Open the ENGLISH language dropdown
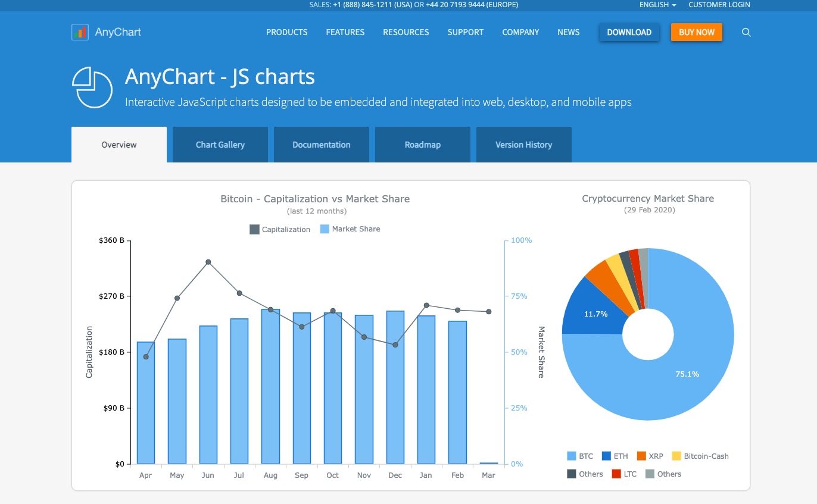Viewport: 817px width, 504px height. [x=657, y=5]
